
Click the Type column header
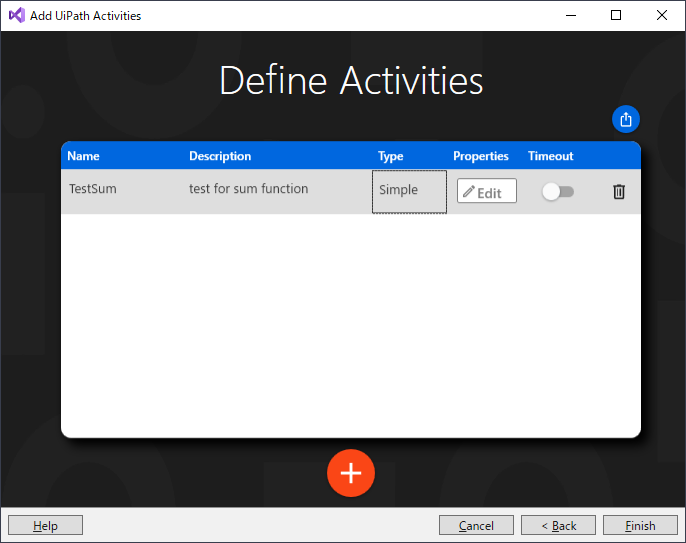click(390, 156)
